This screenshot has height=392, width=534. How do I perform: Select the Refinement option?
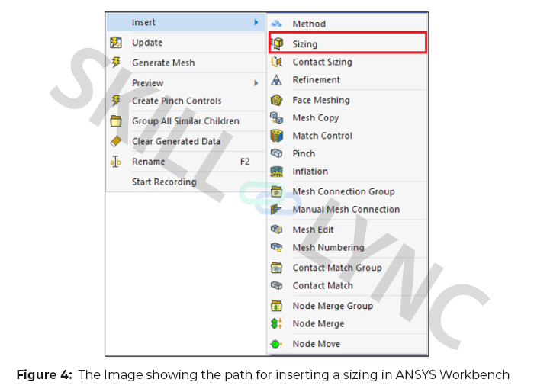pyautogui.click(x=347, y=80)
